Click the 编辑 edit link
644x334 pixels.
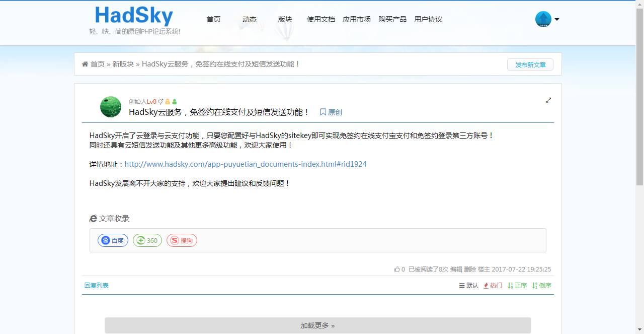[456, 270]
